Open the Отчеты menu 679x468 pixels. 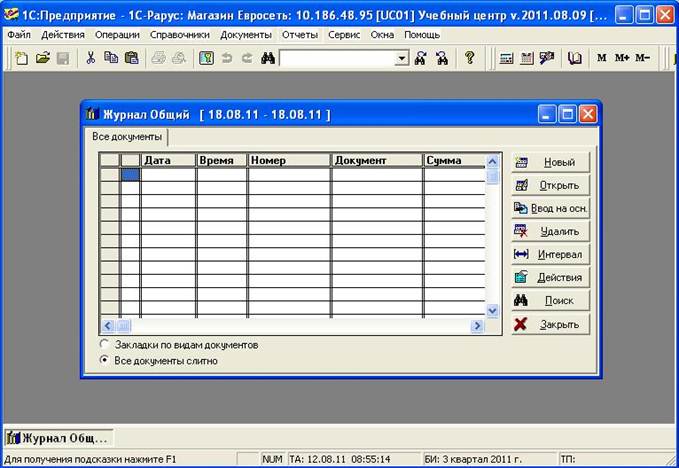300,35
